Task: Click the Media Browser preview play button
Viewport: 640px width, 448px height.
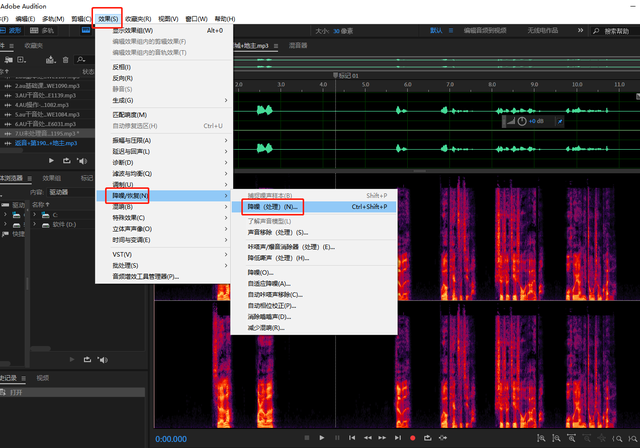Action: 72,359
